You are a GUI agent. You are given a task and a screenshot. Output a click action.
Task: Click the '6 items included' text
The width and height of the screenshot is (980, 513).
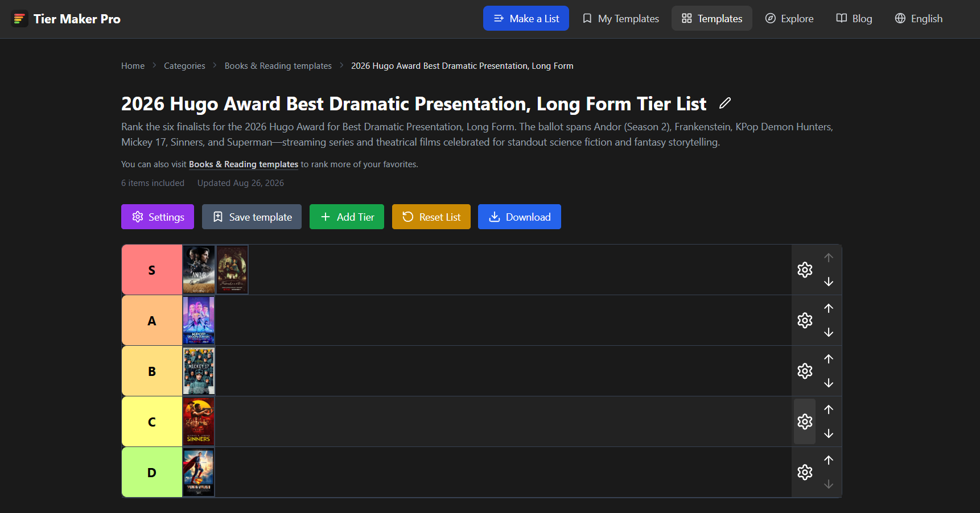153,183
